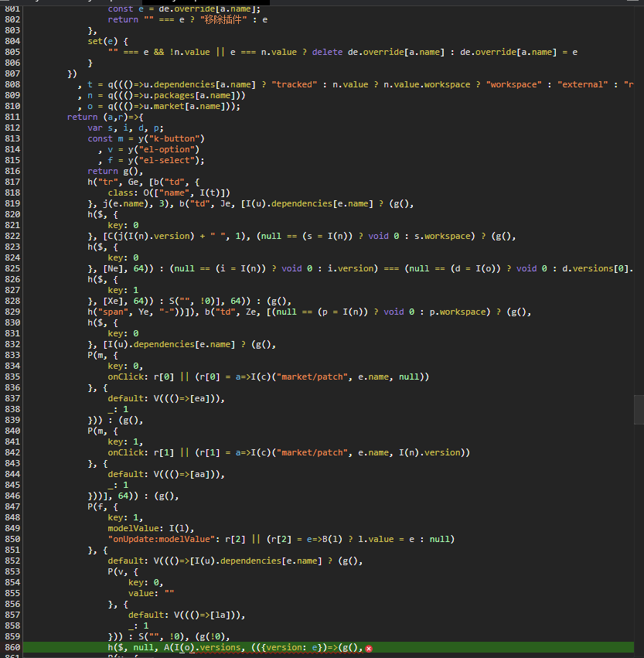Click "const m" on line 813

click(106, 139)
